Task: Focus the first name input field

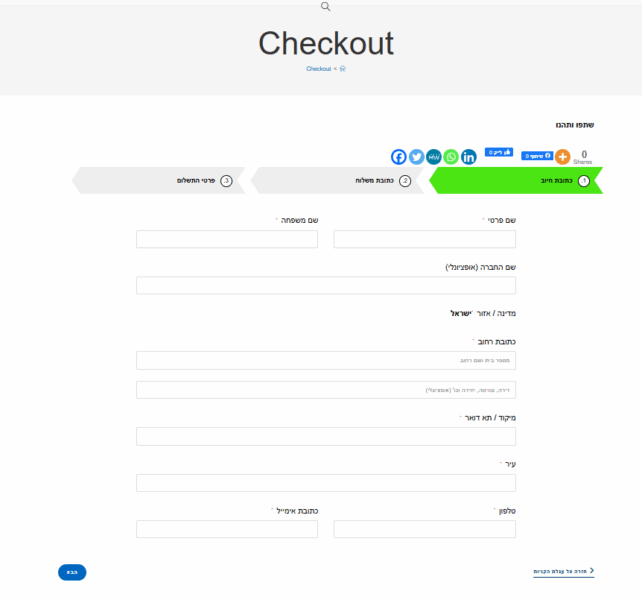Action: pyautogui.click(x=424, y=239)
